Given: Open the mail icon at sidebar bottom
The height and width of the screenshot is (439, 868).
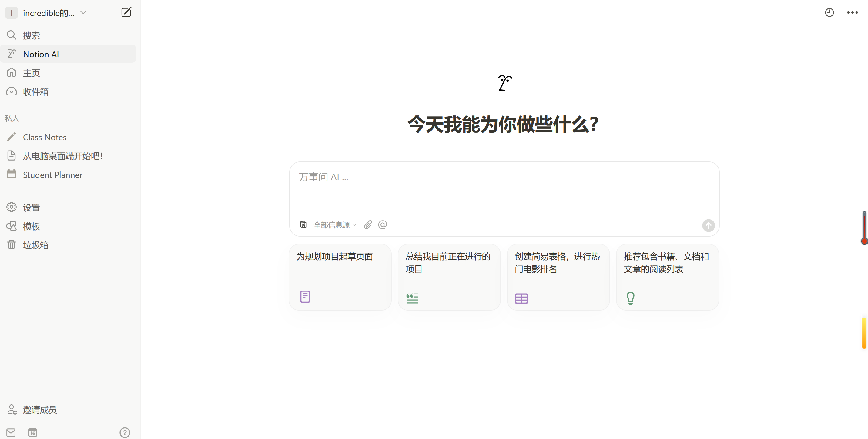Looking at the screenshot, I should click(11, 433).
